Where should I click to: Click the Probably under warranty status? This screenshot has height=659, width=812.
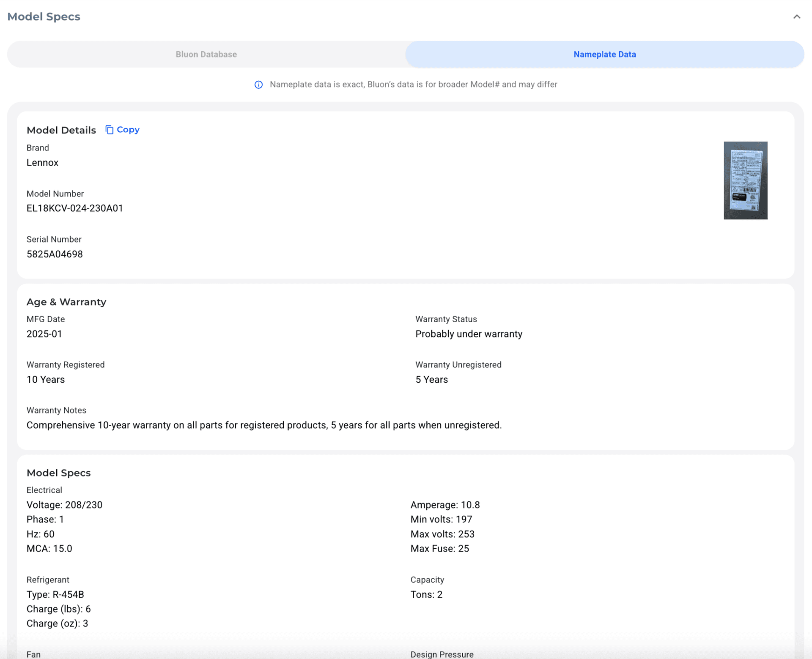coord(469,334)
